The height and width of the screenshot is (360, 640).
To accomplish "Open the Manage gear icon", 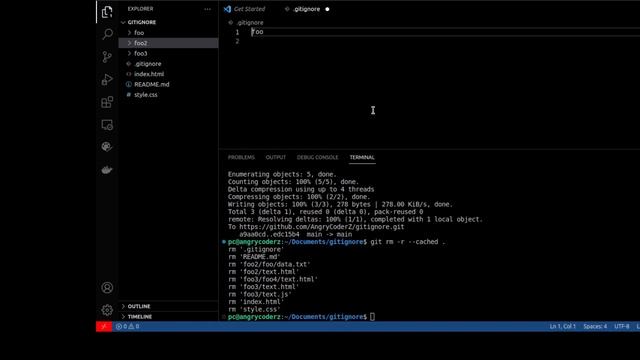I will point(107,310).
